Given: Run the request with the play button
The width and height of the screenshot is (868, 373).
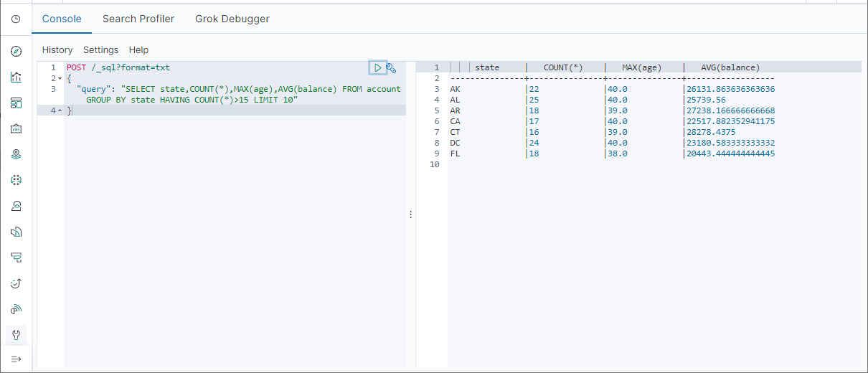Looking at the screenshot, I should pos(377,67).
